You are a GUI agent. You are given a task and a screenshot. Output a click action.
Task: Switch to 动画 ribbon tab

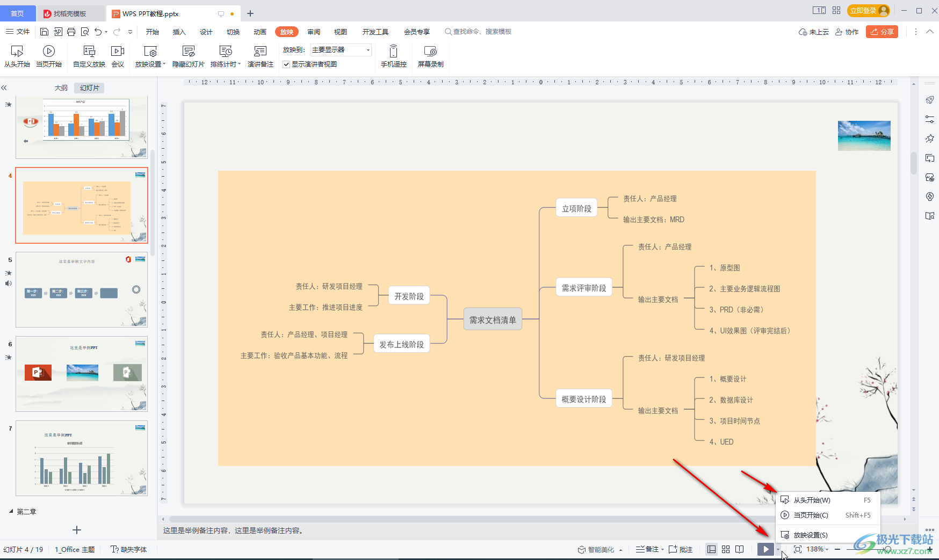click(260, 32)
